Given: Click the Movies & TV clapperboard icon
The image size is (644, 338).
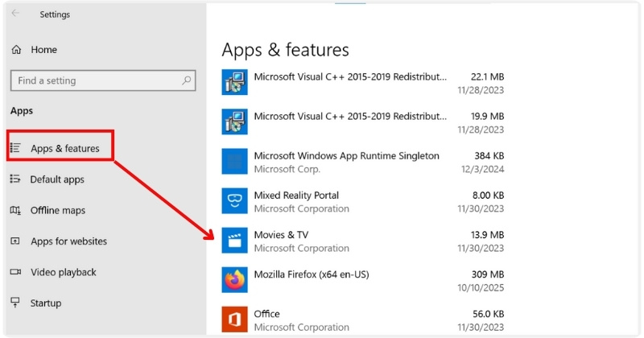Looking at the screenshot, I should [x=234, y=241].
